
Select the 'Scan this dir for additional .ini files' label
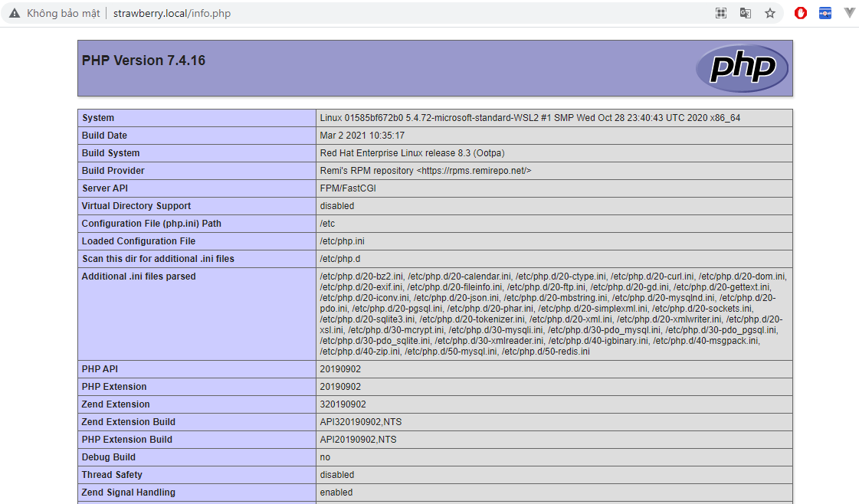158,258
